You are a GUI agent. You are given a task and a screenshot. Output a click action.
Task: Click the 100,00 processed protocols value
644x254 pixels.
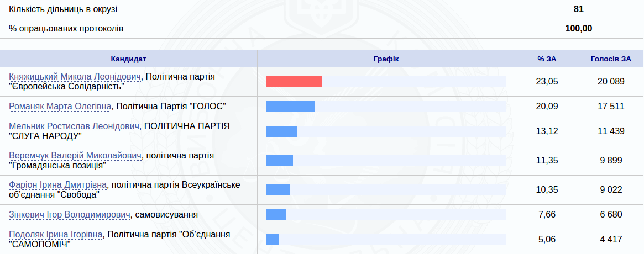point(579,29)
